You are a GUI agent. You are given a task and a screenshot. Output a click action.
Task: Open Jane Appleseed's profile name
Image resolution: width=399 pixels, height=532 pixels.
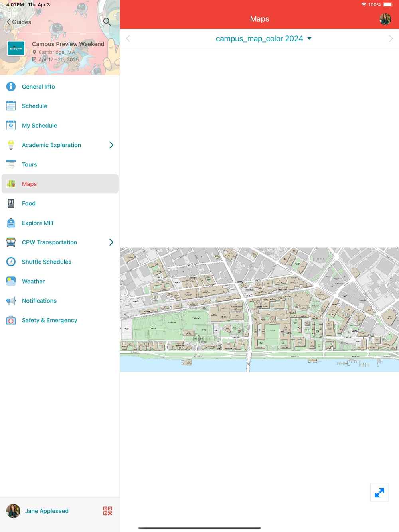tap(47, 511)
